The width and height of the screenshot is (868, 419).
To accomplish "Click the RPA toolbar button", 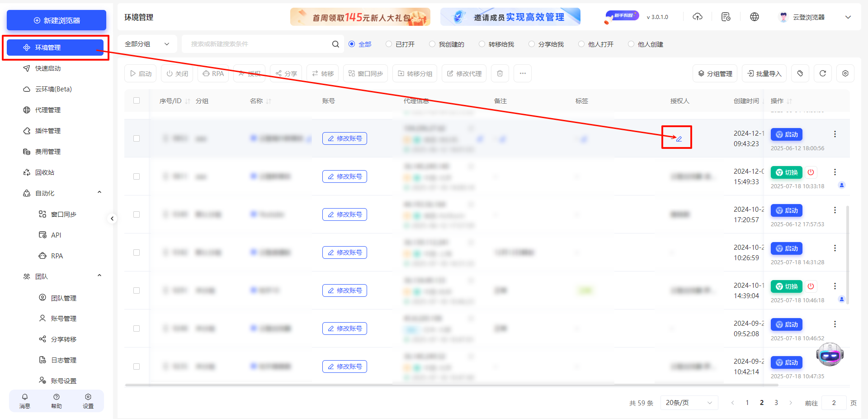I will 213,73.
